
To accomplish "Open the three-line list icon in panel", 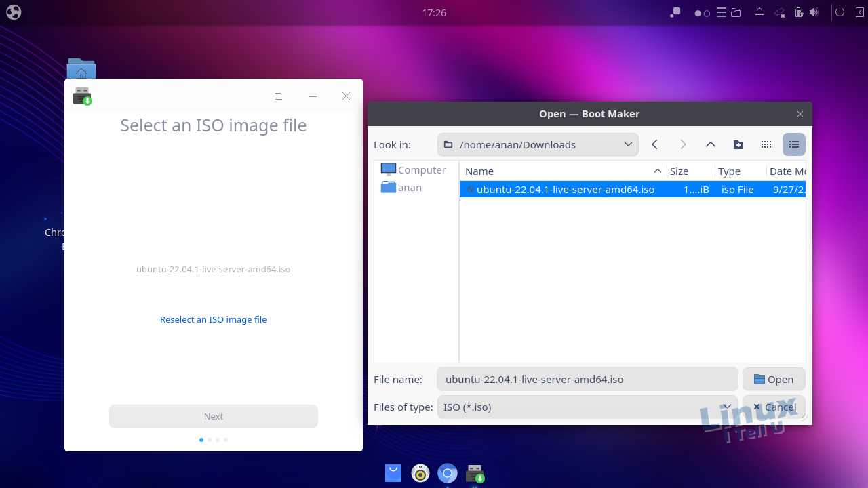I will 722,12.
